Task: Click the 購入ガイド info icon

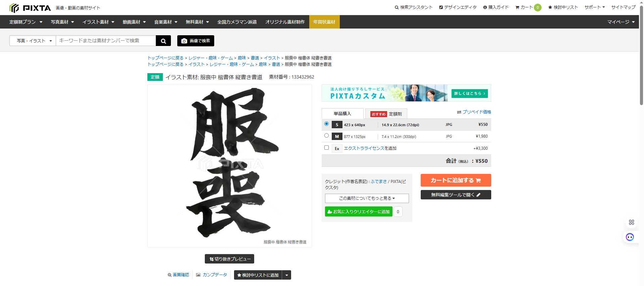Action: coord(485,7)
